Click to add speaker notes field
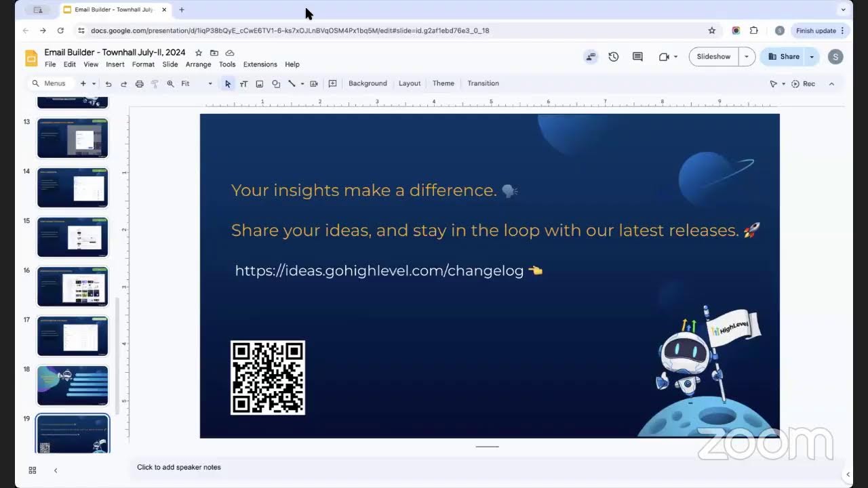 [x=179, y=467]
